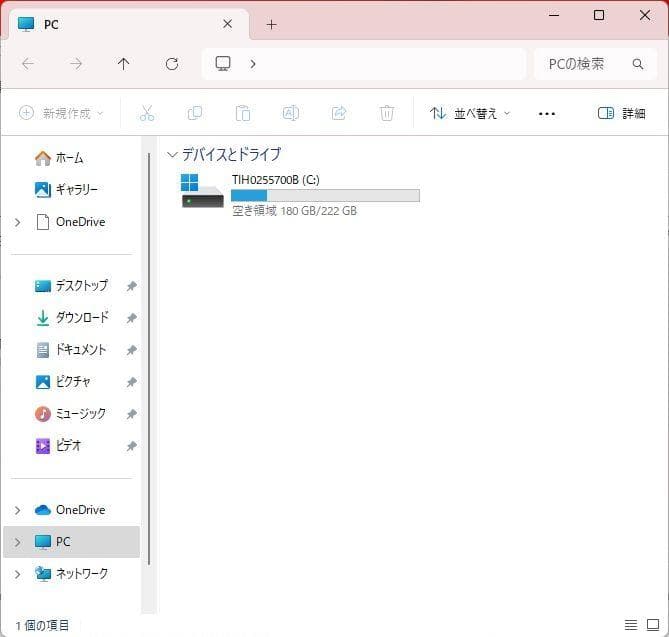This screenshot has height=637, width=669.
Task: Close the PC tab
Action: point(227,24)
